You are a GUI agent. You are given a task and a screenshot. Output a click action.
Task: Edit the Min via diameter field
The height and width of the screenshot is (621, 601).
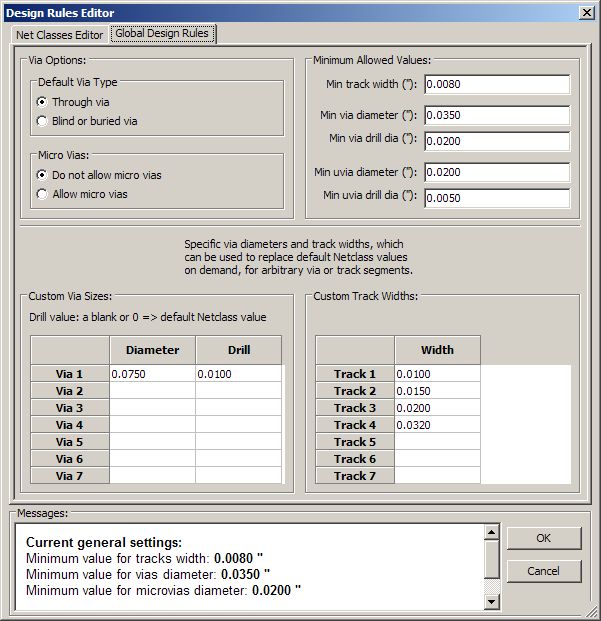pos(497,115)
